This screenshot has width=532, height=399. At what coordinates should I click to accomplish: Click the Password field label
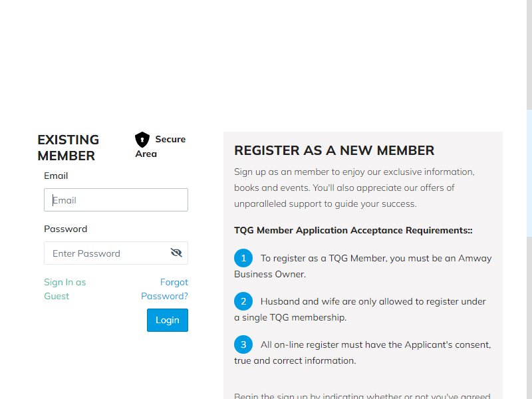point(65,229)
